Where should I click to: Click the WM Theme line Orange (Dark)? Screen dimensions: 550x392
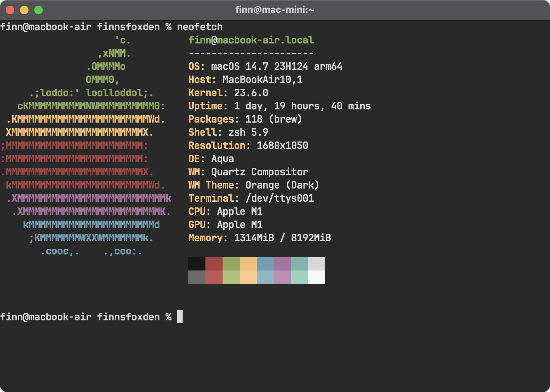pyautogui.click(x=254, y=185)
